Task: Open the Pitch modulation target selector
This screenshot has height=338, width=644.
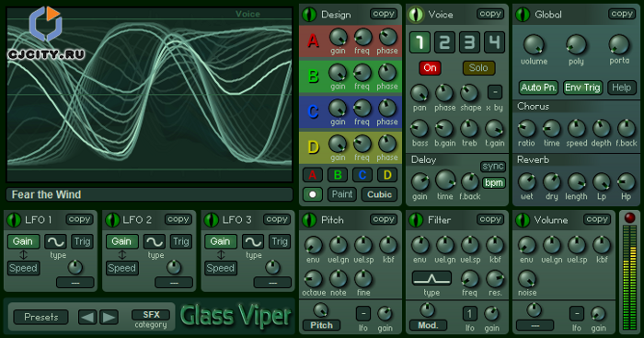Action: coord(322,325)
